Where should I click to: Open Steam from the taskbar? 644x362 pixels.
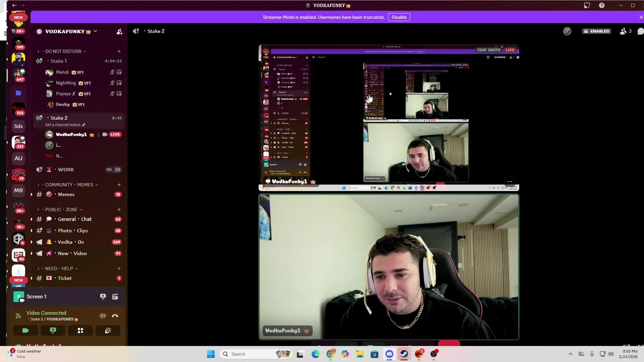click(x=404, y=354)
